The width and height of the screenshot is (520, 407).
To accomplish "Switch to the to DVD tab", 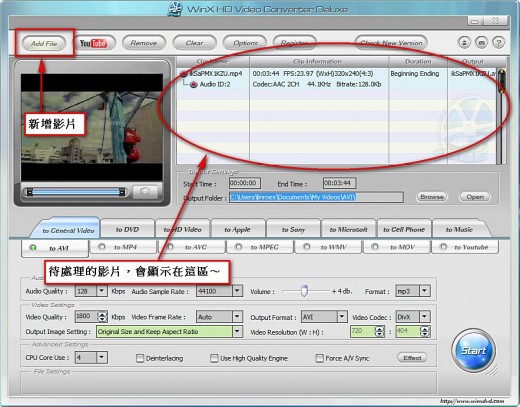I will [127, 229].
